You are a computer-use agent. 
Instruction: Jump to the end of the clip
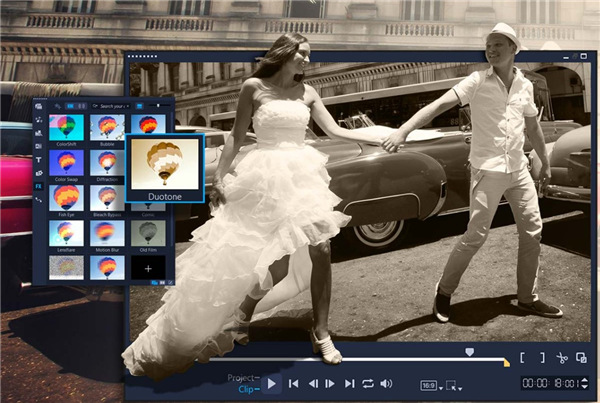point(349,383)
